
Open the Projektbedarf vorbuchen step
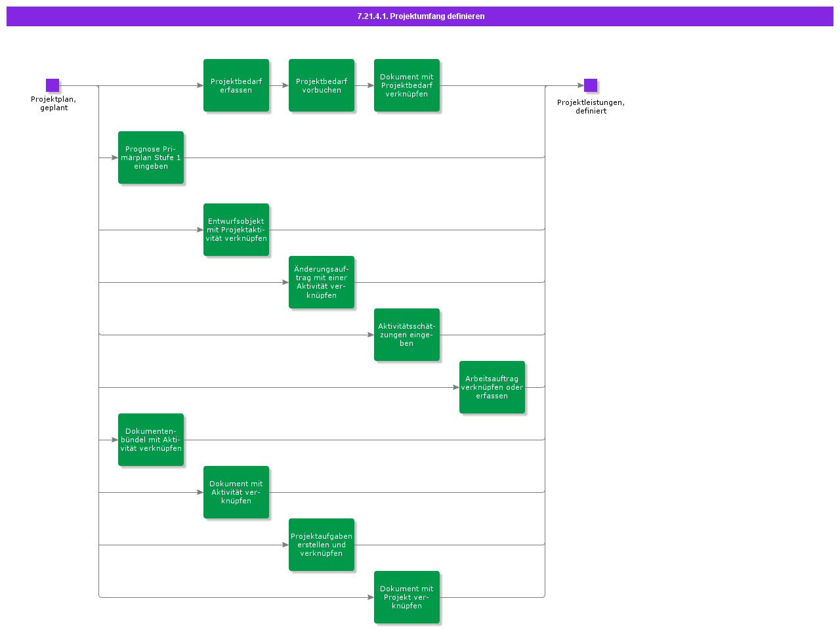[322, 85]
